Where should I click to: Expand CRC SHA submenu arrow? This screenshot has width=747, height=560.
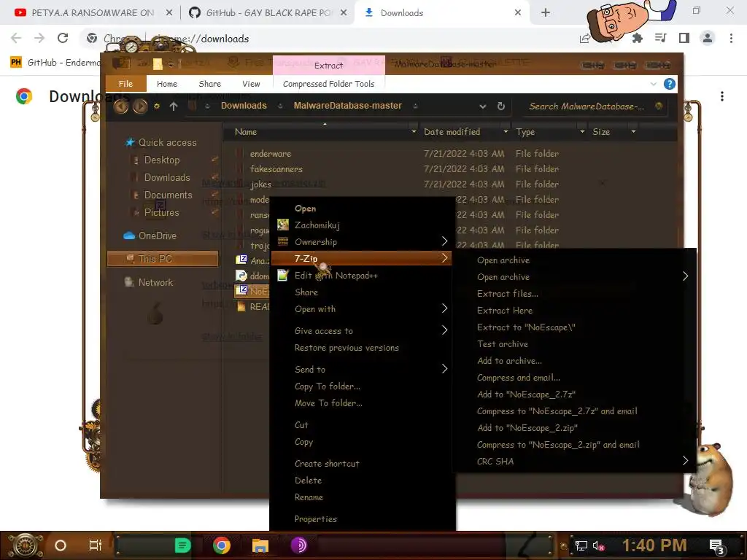pyautogui.click(x=685, y=461)
